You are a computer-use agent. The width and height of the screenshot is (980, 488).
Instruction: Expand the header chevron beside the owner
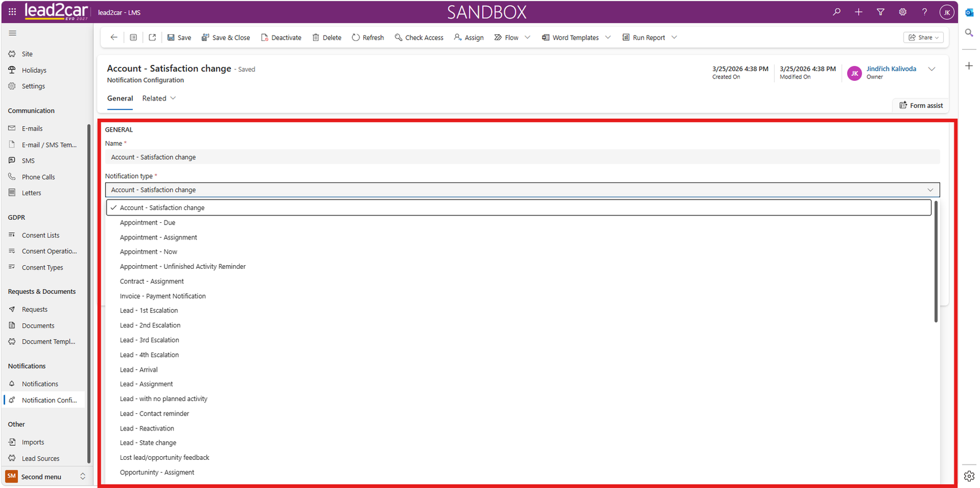click(932, 69)
